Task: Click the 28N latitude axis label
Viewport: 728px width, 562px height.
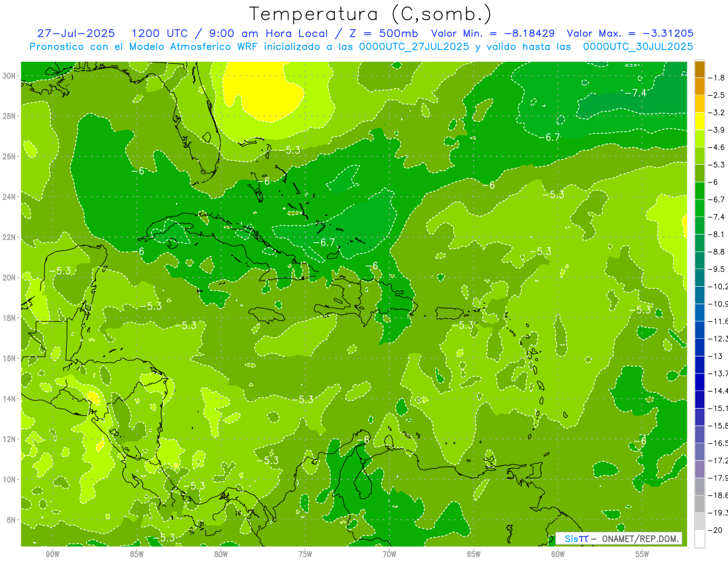Action: [10, 116]
